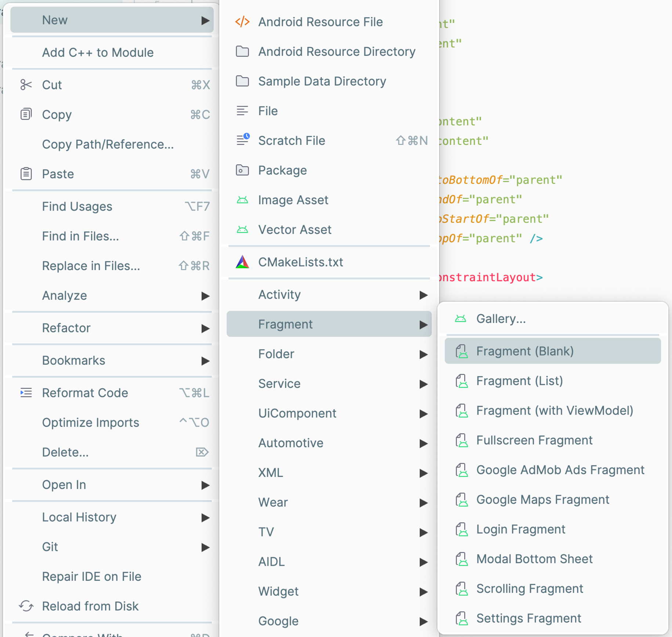Click the Android Resource File code icon
672x637 pixels.
[242, 22]
